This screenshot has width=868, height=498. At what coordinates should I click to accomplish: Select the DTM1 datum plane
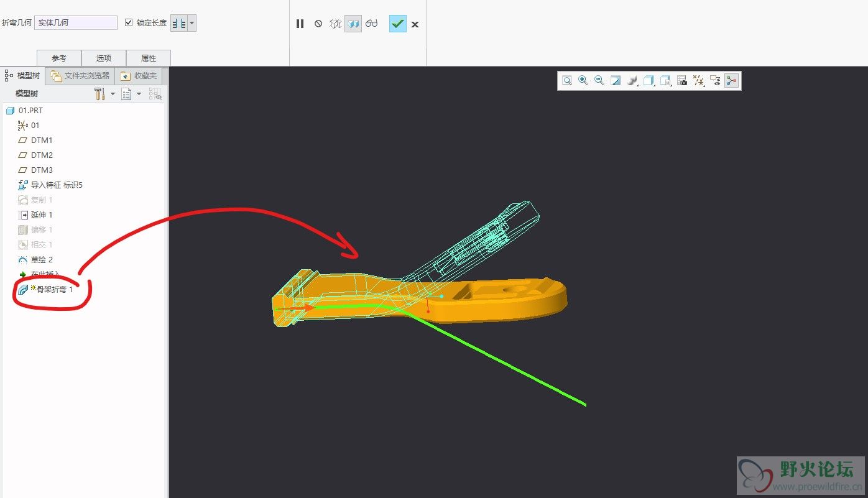[x=42, y=140]
